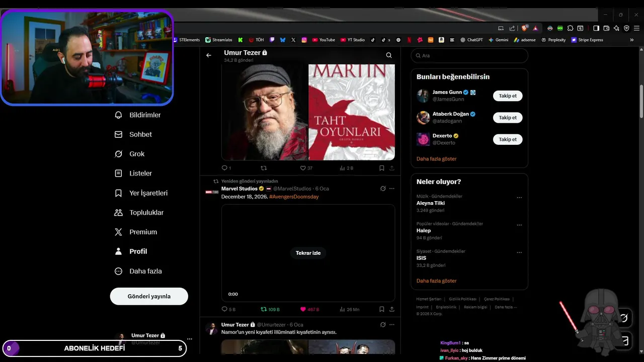Open the Instagram bookmark icon
644x362 pixels.
point(304,40)
